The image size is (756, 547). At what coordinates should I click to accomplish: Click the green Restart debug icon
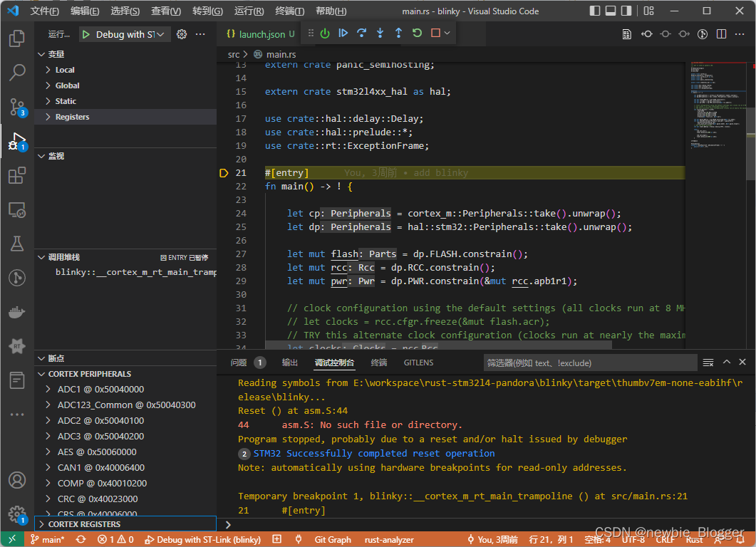tap(417, 33)
